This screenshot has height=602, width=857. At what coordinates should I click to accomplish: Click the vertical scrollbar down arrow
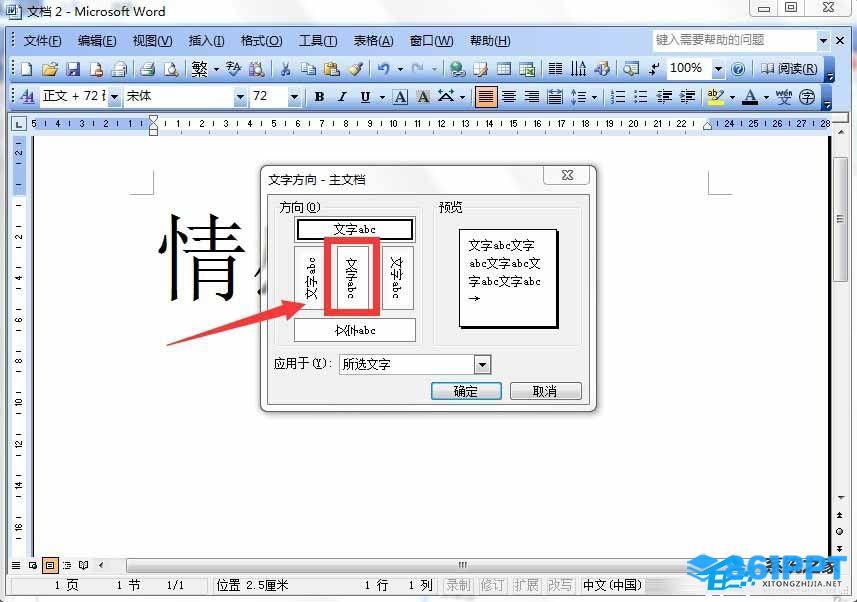point(841,497)
